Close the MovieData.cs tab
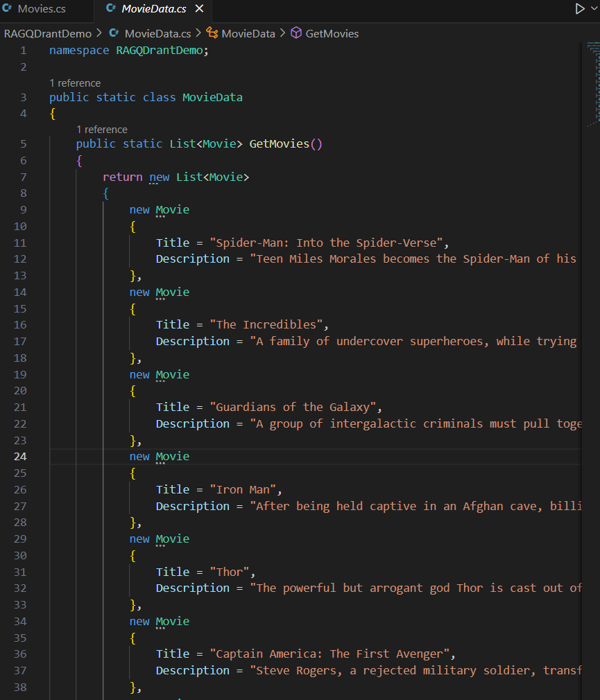600x700 pixels. coord(200,9)
